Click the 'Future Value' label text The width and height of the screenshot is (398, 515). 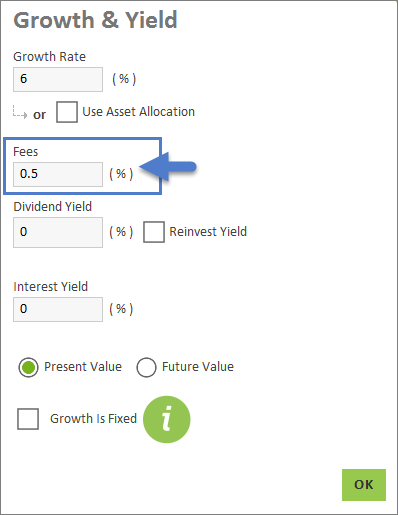pyautogui.click(x=198, y=367)
